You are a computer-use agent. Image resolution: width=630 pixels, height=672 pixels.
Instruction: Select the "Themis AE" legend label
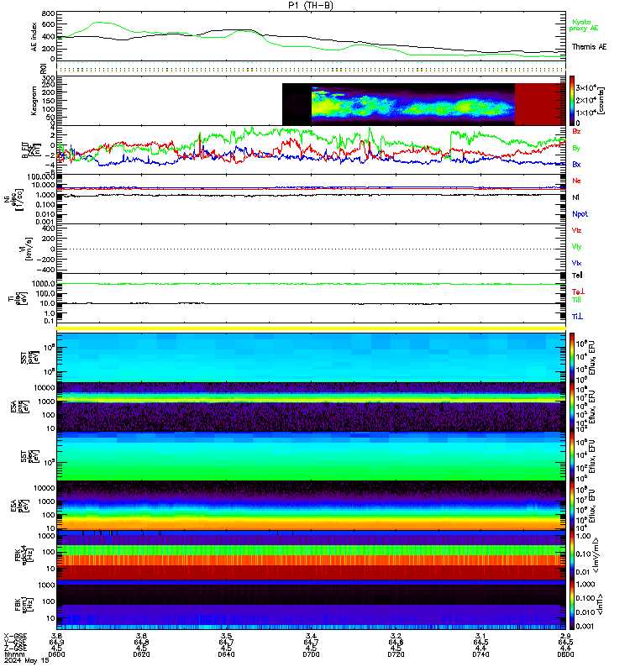589,47
